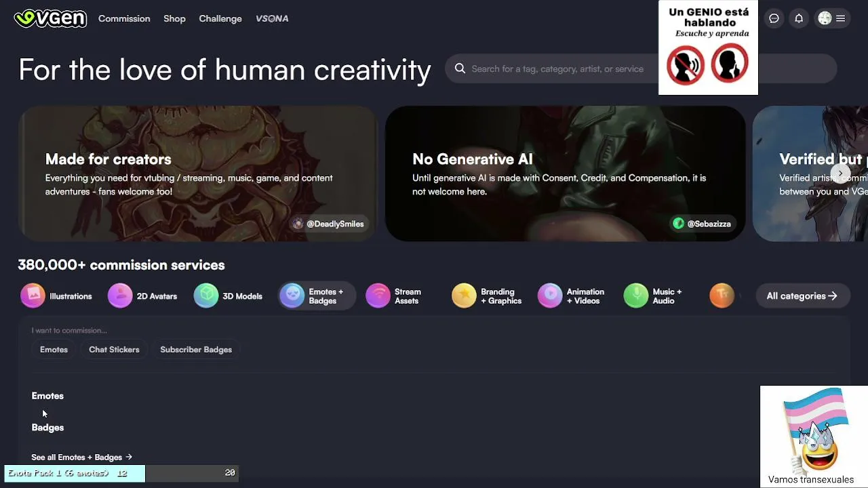Click the 380,000+ commission services heading
Image resolution: width=868 pixels, height=488 pixels.
121,265
